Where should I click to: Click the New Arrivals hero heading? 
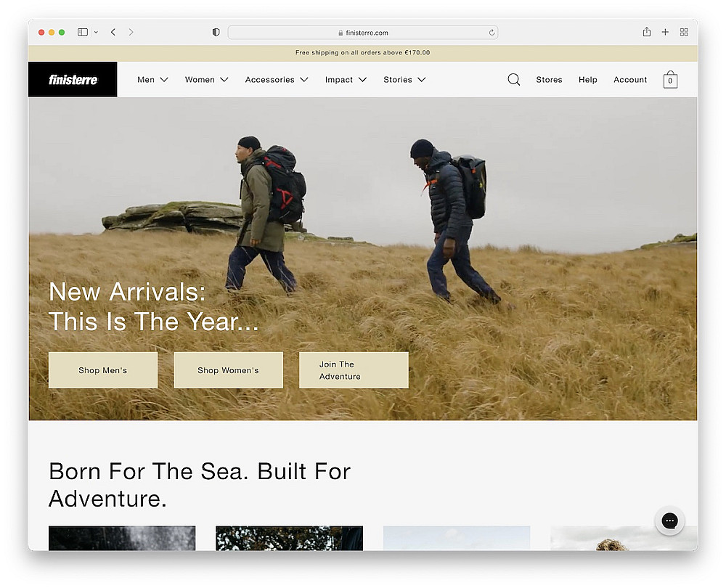click(153, 306)
